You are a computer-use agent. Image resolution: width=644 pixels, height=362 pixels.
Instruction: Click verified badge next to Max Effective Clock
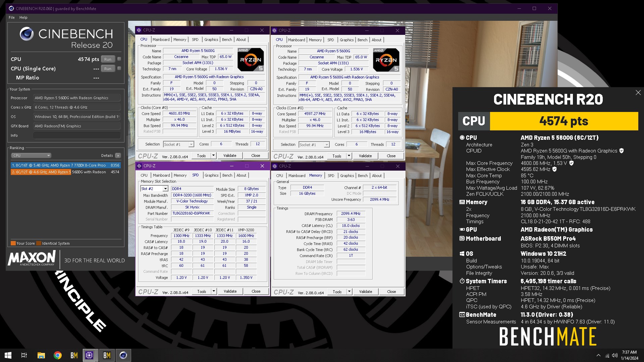(x=554, y=169)
